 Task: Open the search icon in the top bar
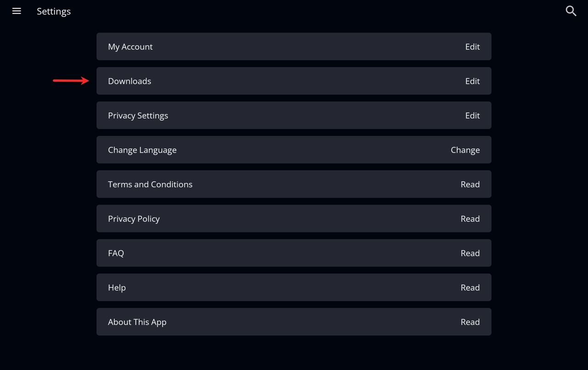(571, 11)
